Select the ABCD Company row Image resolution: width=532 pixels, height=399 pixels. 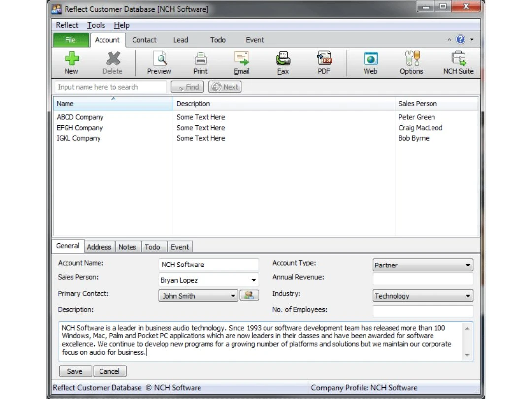tap(266, 117)
